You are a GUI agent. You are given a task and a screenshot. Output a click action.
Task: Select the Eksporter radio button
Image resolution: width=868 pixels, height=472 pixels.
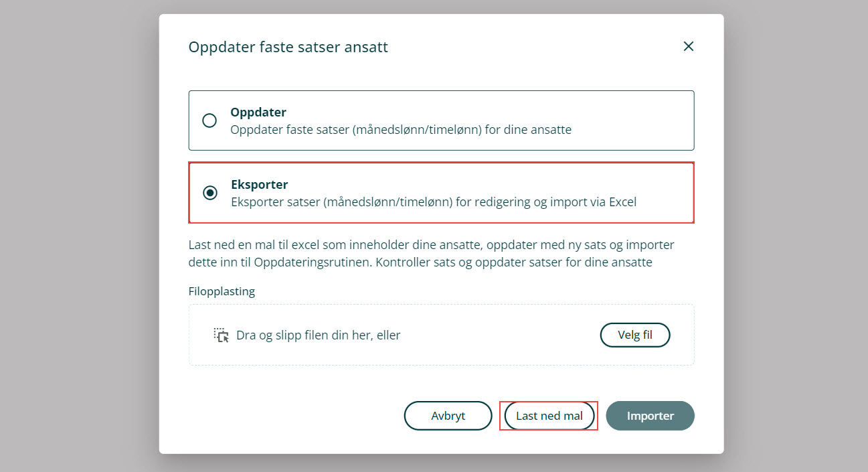point(210,193)
